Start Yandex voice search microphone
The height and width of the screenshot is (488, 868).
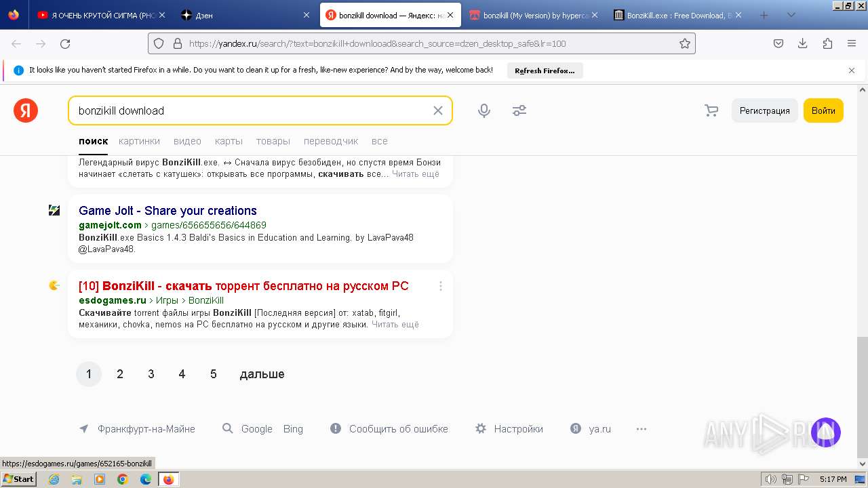[484, 110]
